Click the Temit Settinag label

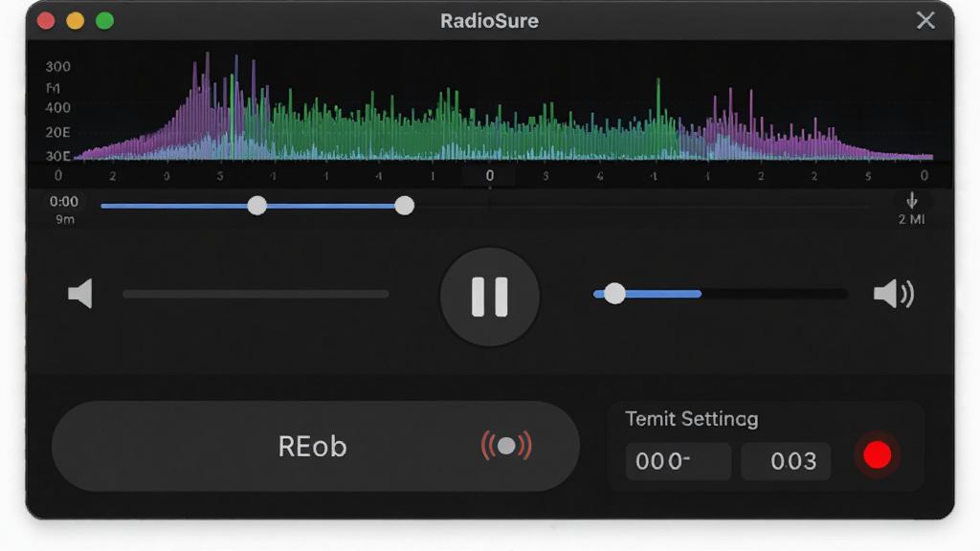(x=691, y=419)
